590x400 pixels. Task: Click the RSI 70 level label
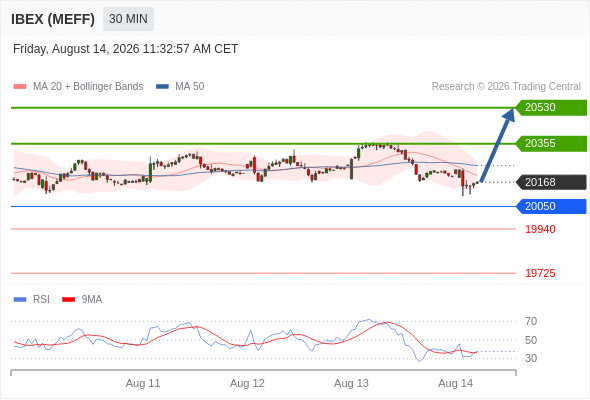click(531, 321)
